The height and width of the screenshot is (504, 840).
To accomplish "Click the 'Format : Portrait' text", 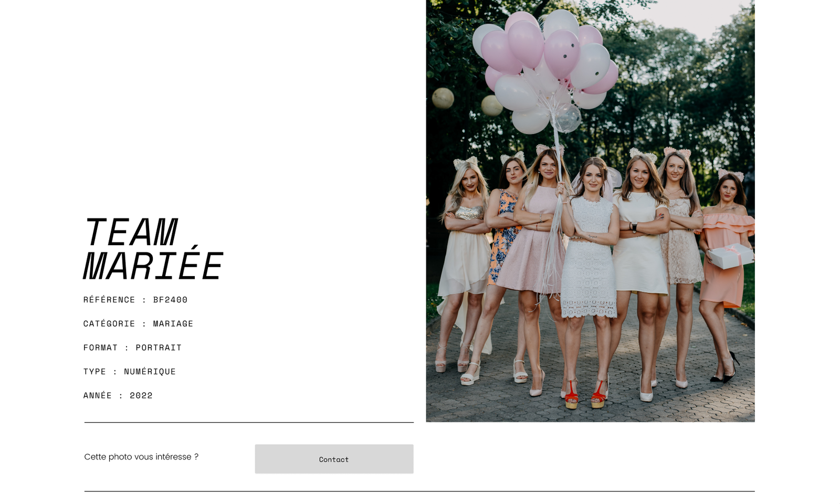I will [132, 348].
